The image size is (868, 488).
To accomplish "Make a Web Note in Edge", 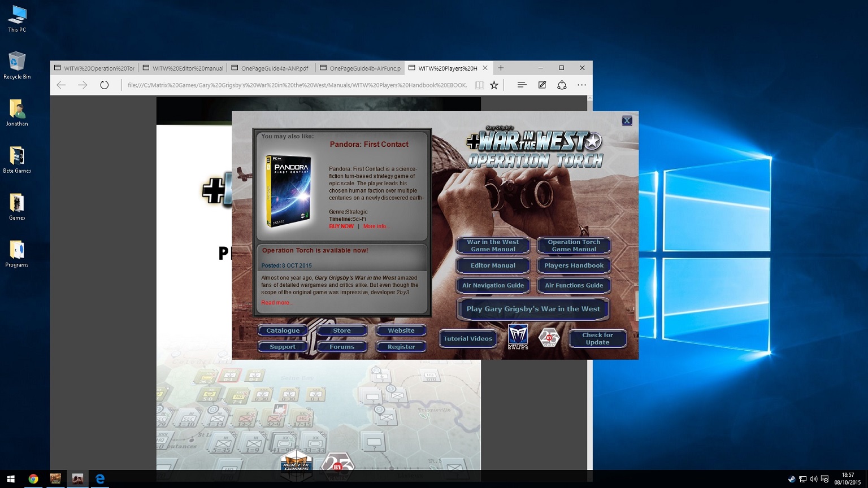I will click(x=542, y=85).
